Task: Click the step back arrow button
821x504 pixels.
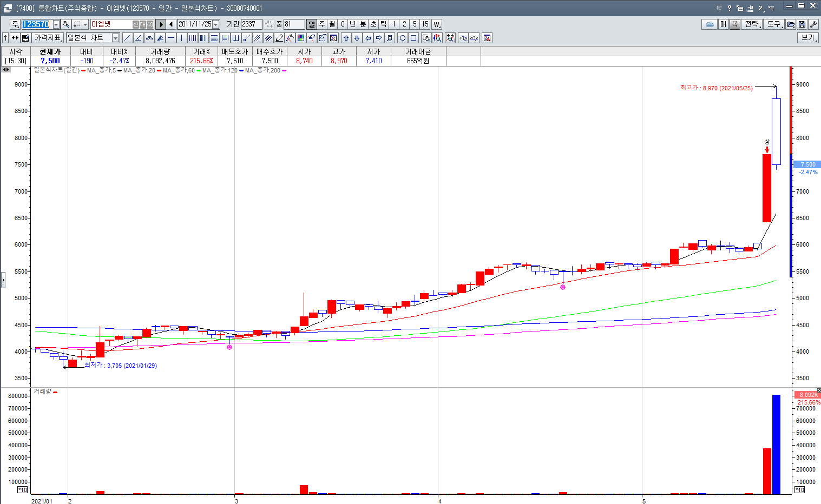Action: coord(171,24)
